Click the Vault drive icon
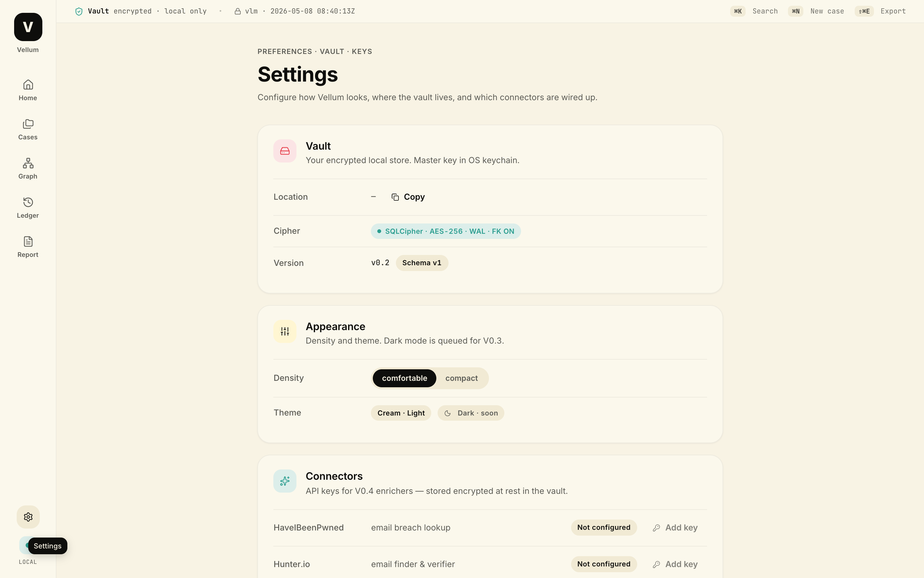This screenshot has width=924, height=578. point(285,151)
